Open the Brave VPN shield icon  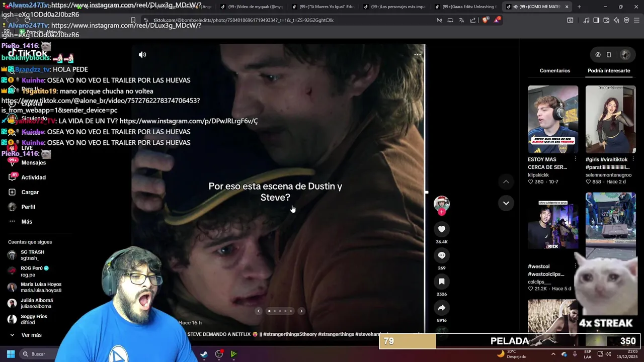626,20
